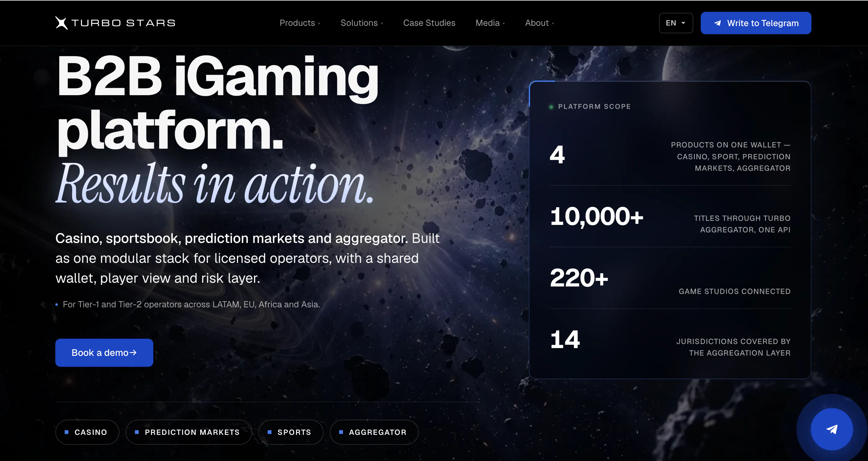
Task: Click JURISDICTIONS COVERED BY THE AGGREGATION LAYER text
Action: (733, 347)
